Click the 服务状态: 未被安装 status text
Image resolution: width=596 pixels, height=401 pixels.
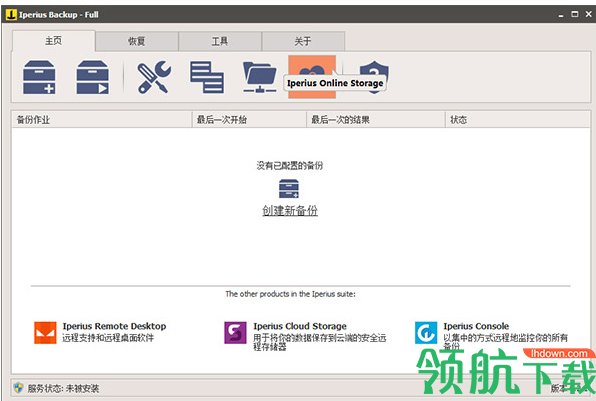[63, 388]
